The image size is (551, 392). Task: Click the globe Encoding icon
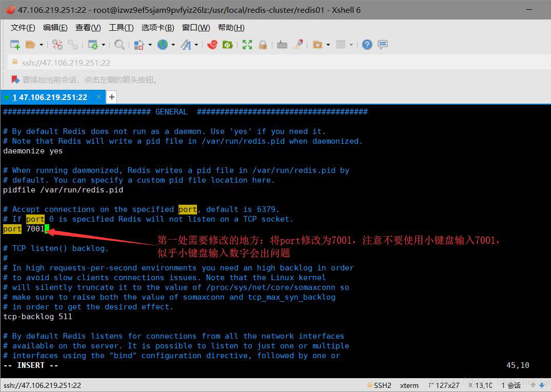(162, 45)
